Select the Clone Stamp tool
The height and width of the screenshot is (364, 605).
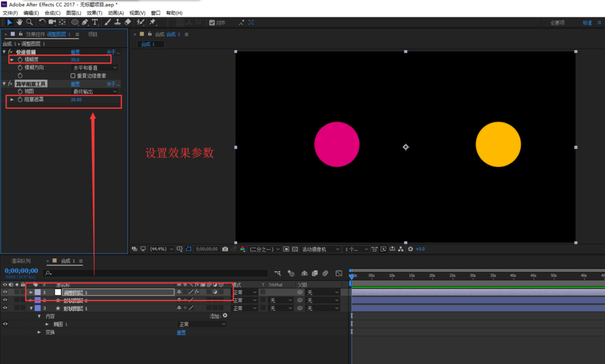click(118, 22)
